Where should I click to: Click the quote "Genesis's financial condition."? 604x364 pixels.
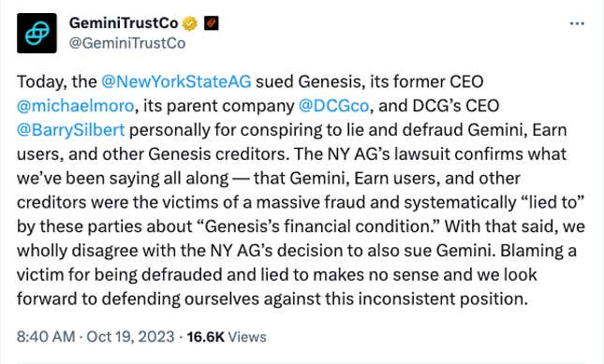[x=319, y=226]
